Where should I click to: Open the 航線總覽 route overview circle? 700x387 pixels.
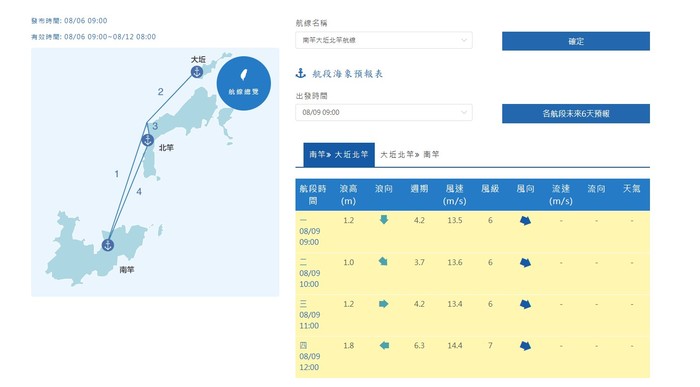[x=244, y=83]
